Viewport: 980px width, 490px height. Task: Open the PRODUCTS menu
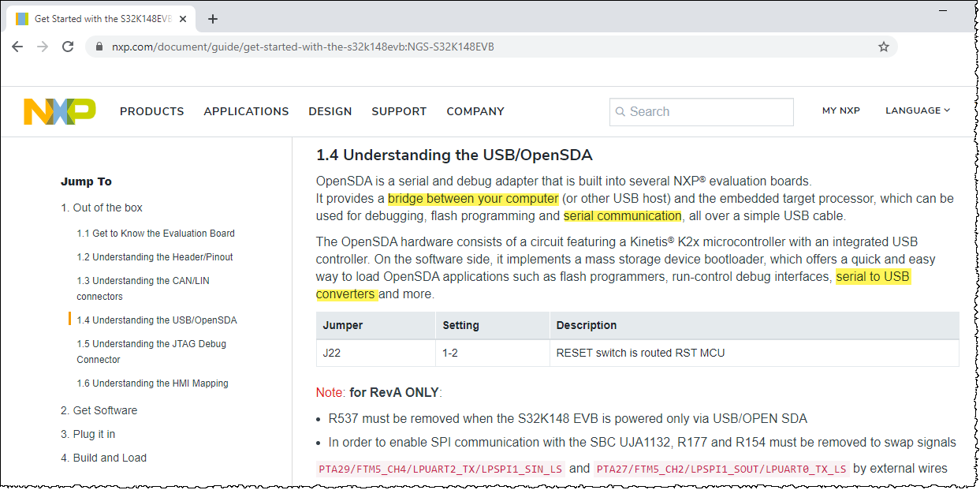click(x=151, y=111)
